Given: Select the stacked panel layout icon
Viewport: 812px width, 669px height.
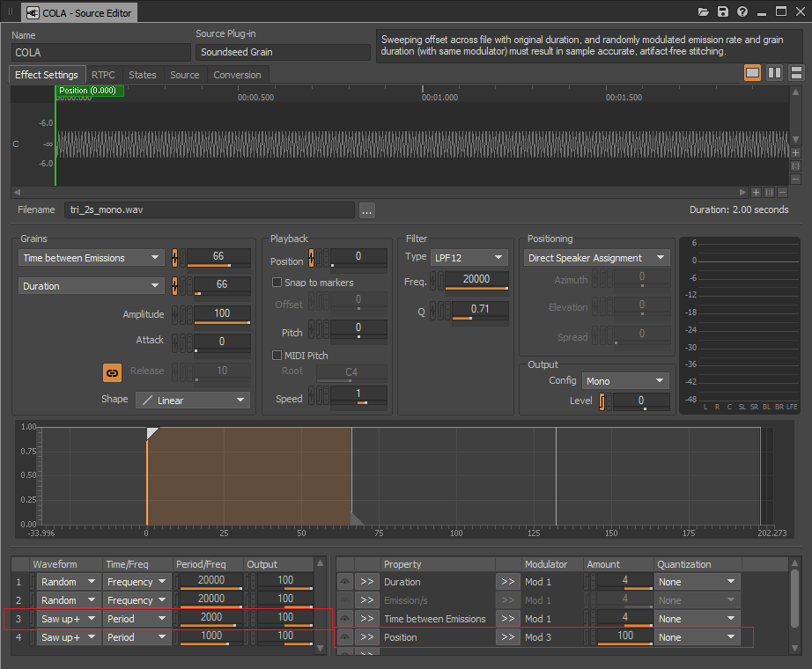Looking at the screenshot, I should coord(796,73).
